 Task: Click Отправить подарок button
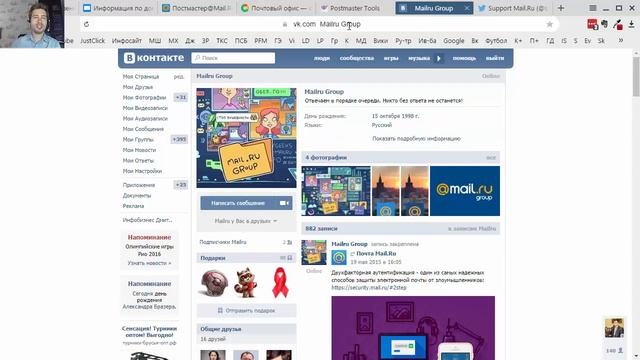click(246, 311)
